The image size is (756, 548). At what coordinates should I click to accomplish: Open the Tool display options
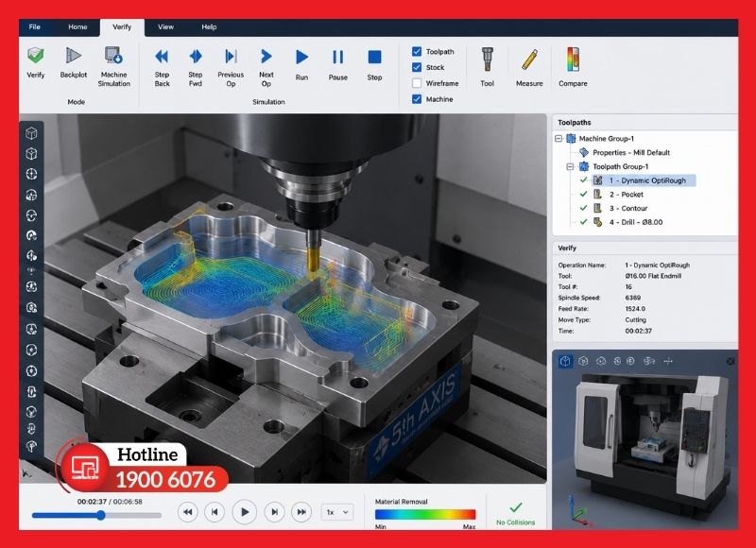pos(487,60)
